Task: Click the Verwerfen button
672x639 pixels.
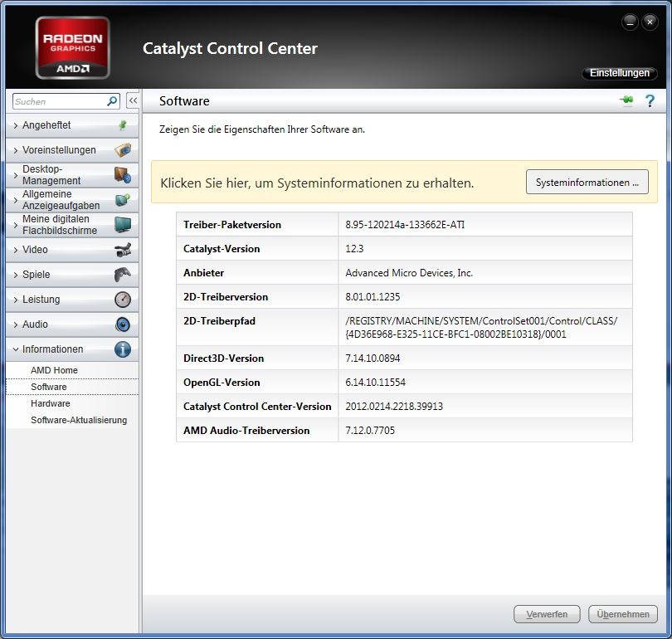Action: [547, 614]
